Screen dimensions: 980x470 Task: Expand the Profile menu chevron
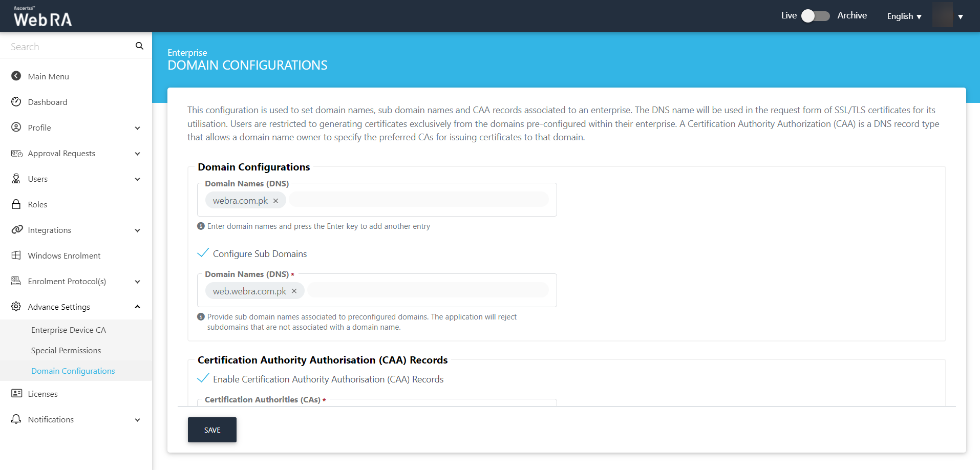(x=137, y=128)
